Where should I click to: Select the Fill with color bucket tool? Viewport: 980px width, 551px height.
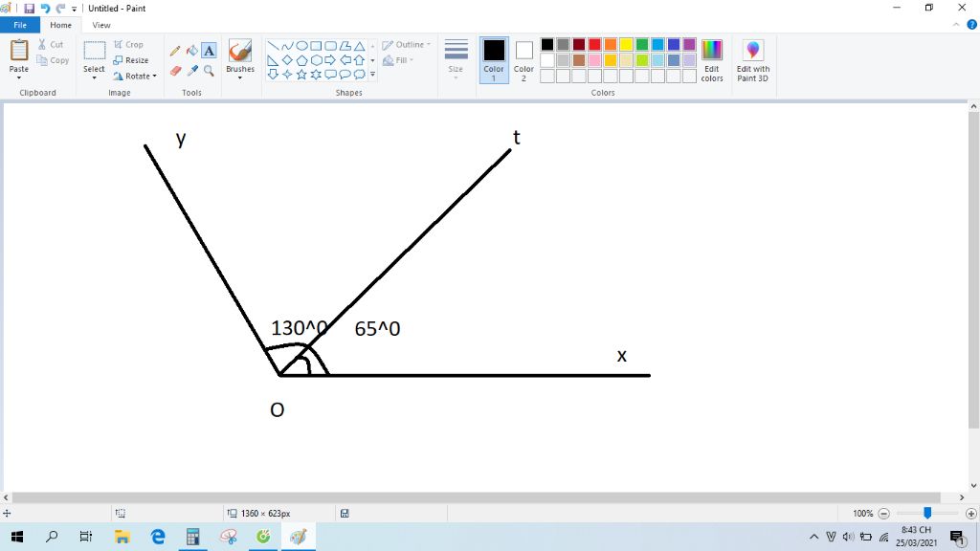191,51
